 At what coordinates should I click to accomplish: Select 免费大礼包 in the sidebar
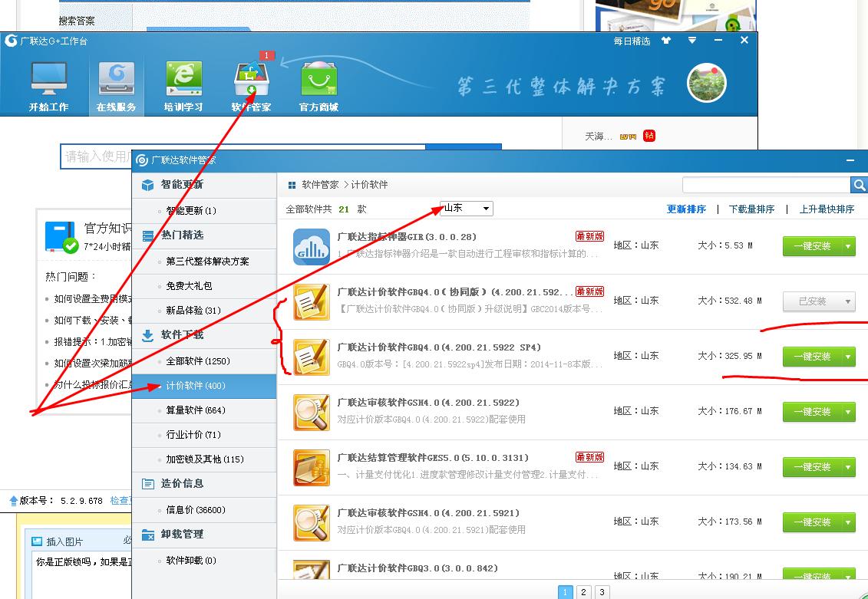[x=204, y=286]
